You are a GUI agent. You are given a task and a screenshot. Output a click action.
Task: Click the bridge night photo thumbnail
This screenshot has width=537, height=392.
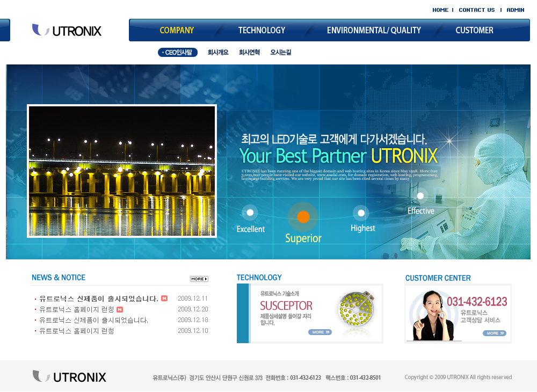[x=122, y=171]
